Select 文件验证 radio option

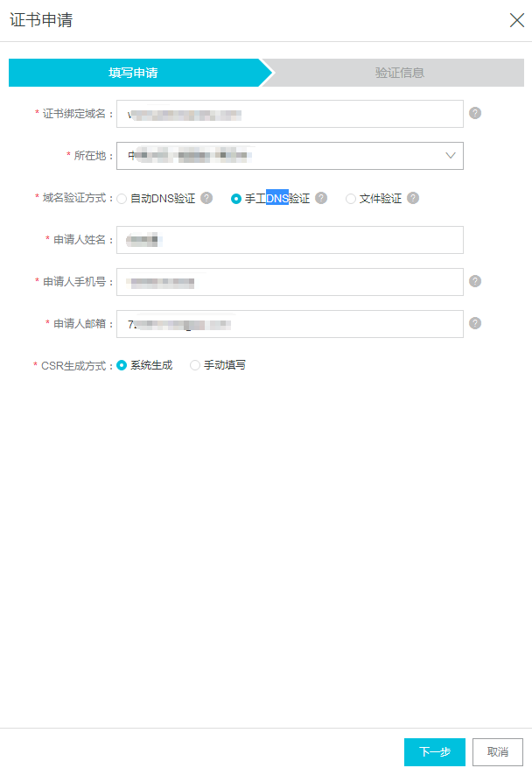tap(351, 199)
